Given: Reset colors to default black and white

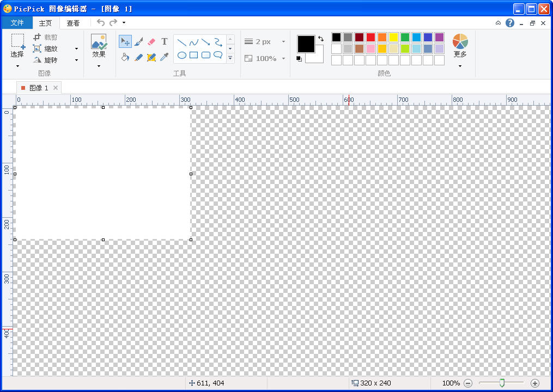Looking at the screenshot, I should click(x=299, y=59).
